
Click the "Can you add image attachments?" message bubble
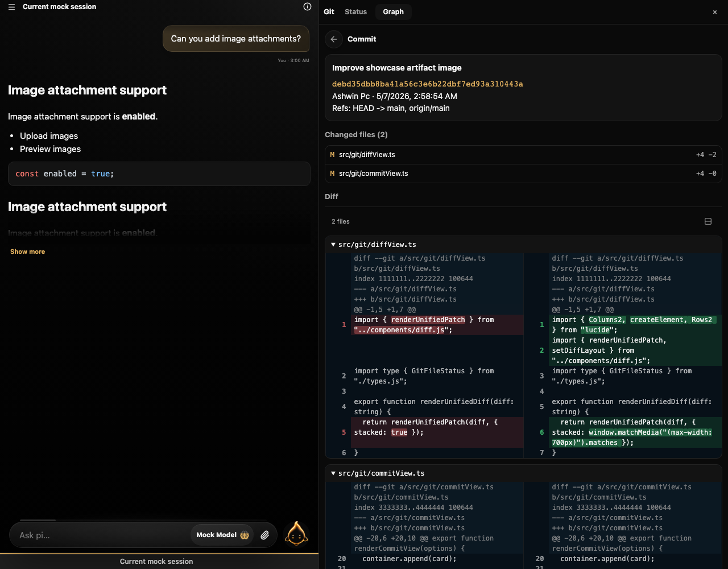pos(236,39)
